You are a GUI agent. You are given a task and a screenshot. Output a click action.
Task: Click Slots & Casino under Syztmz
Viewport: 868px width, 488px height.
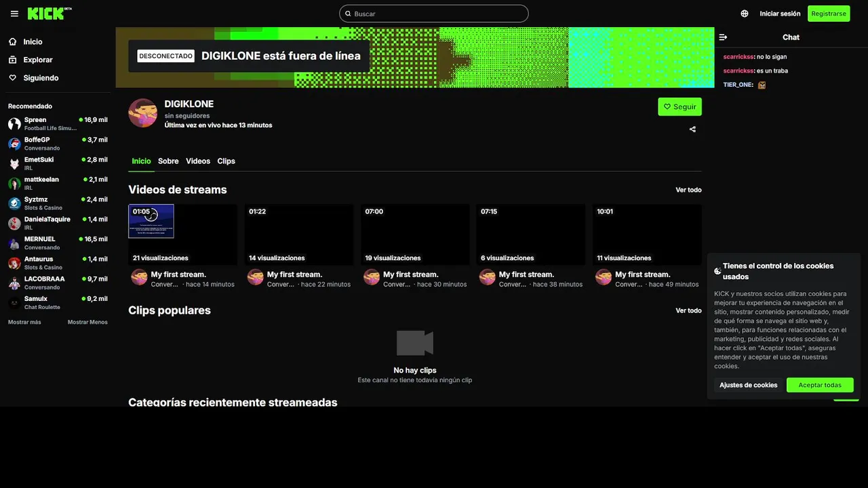(x=43, y=208)
